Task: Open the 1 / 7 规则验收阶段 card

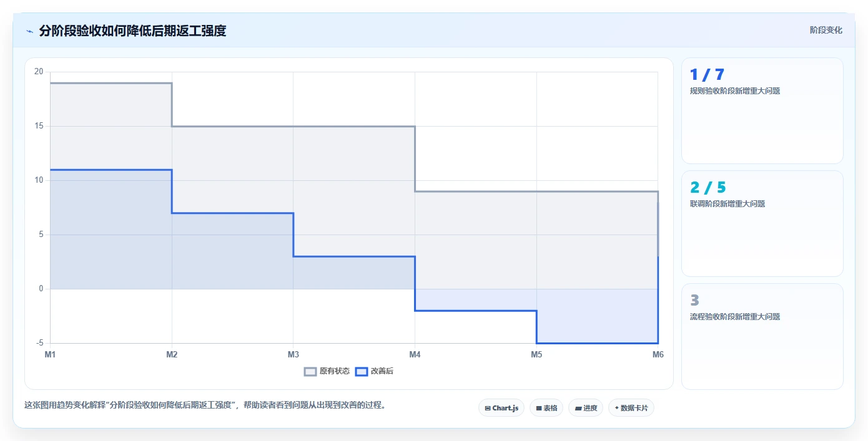Action: 762,110
